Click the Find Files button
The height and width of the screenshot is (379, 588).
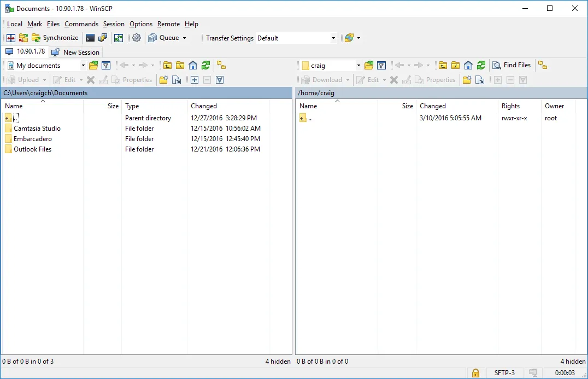511,65
